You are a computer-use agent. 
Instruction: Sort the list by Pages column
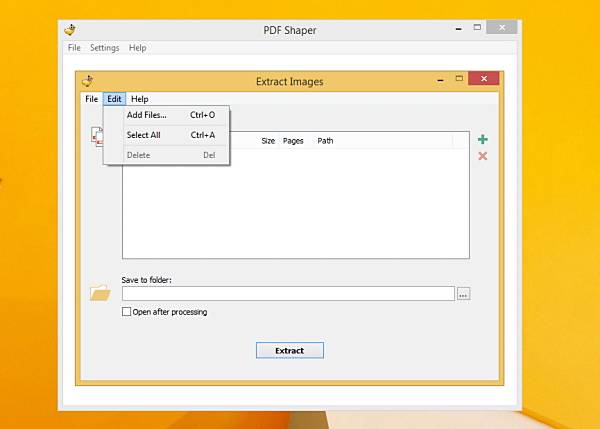293,141
